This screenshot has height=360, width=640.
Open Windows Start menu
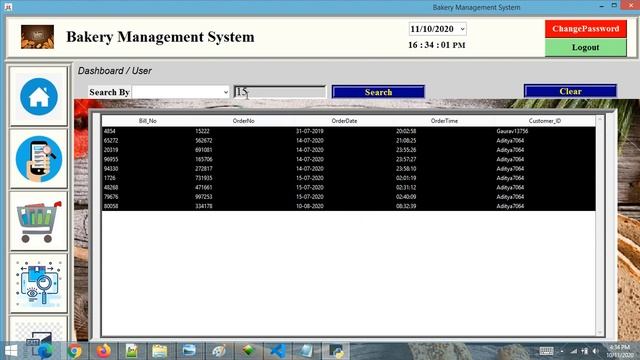pyautogui.click(x=11, y=351)
